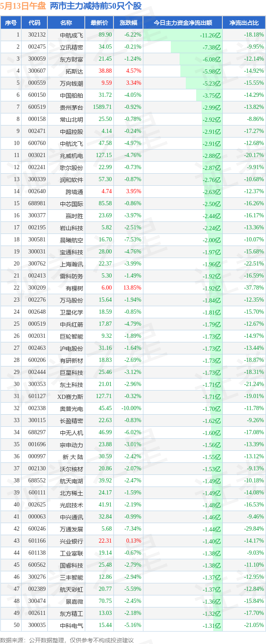Viewport: 266px width, 644px height.
Task: Select stock name 万向钱潮
Action: (x=71, y=83)
